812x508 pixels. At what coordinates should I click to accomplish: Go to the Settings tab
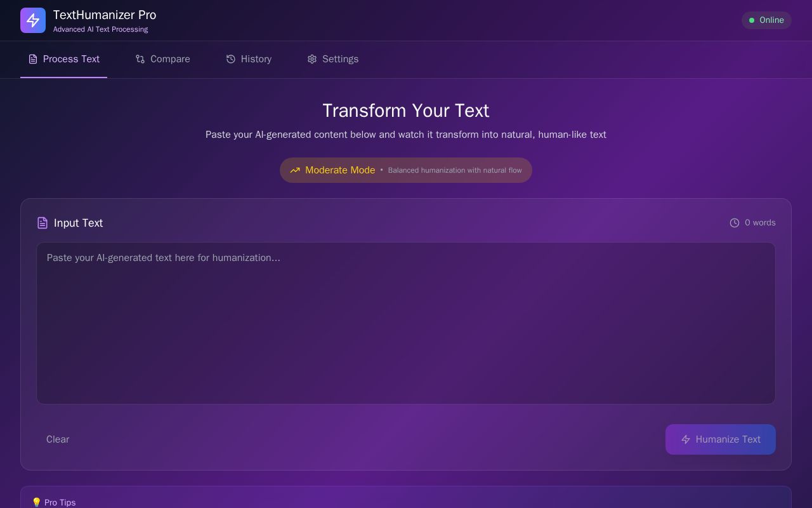click(x=333, y=59)
